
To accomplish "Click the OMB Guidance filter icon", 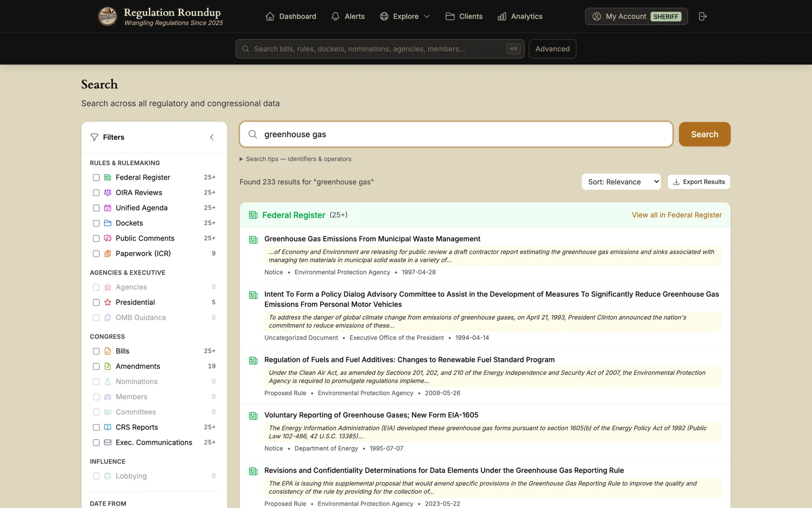I will coord(108,318).
